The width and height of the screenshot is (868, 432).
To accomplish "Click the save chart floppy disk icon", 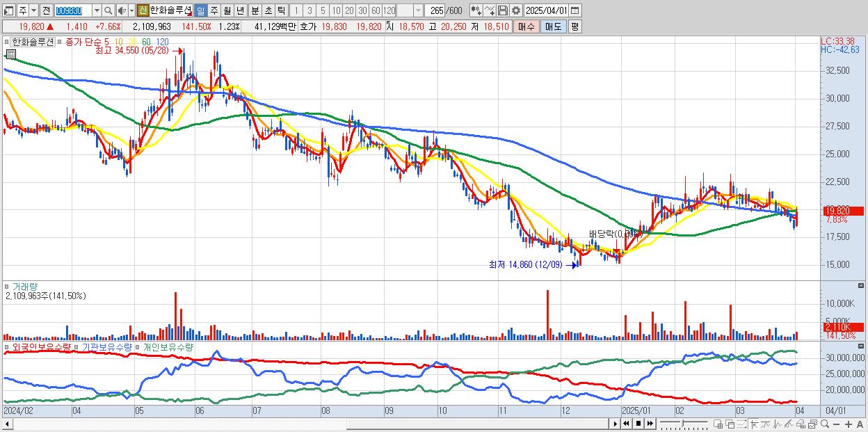I will point(503,10).
